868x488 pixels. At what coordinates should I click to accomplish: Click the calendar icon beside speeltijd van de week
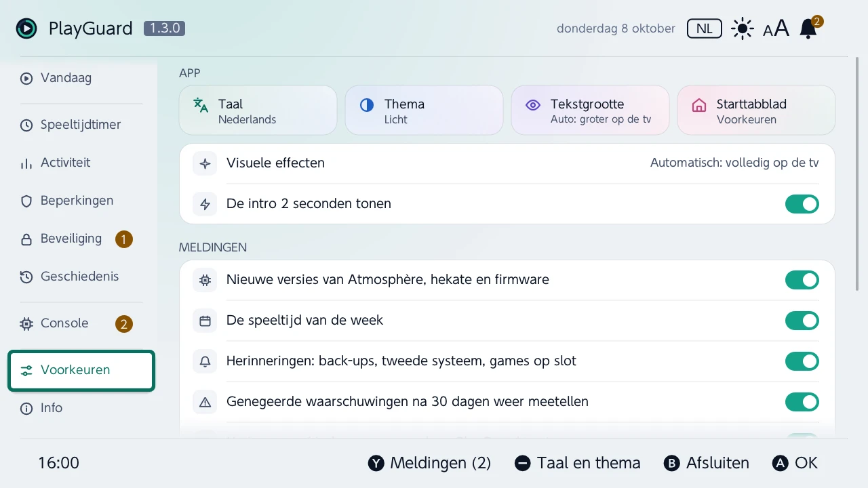pos(205,321)
